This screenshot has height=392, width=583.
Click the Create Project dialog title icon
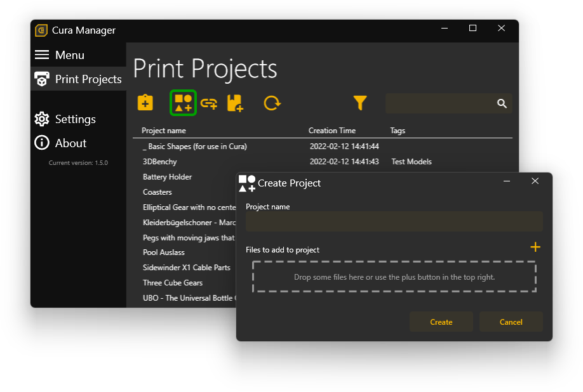[247, 184]
